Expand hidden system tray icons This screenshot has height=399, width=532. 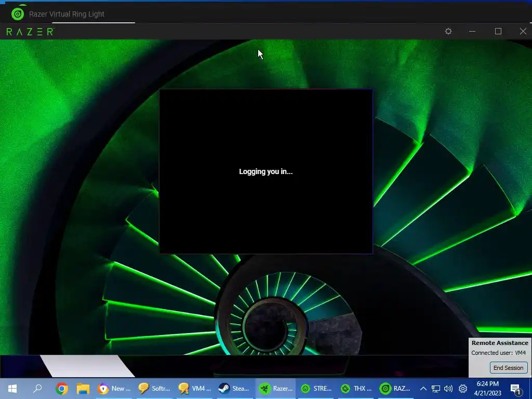[x=423, y=389]
